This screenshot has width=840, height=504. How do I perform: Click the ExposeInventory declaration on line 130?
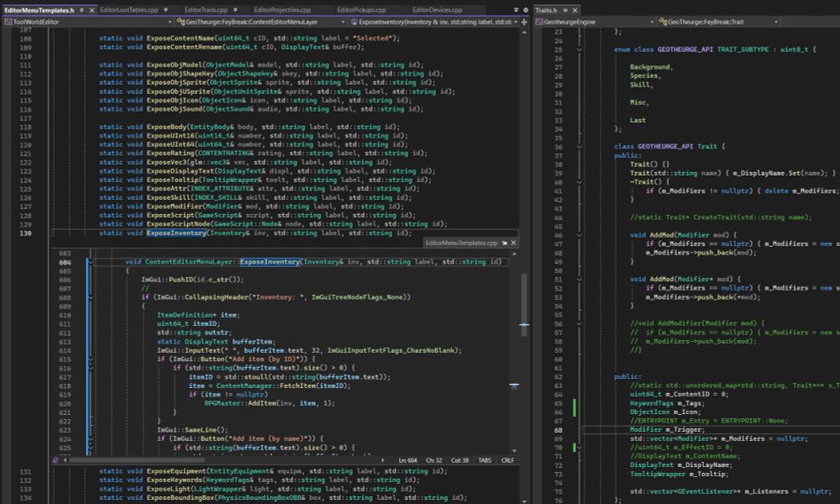tap(176, 233)
